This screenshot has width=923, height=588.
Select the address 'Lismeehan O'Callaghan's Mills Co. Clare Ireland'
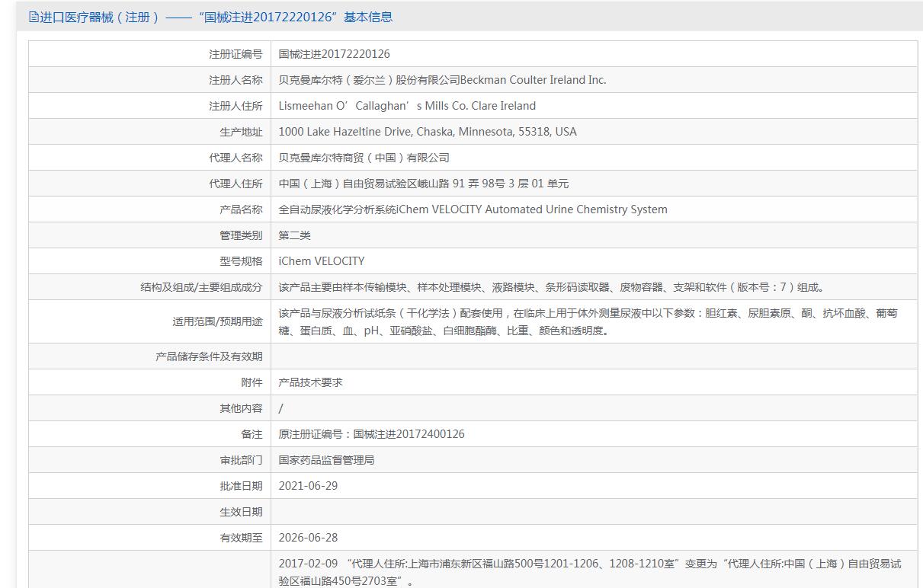[x=407, y=106]
